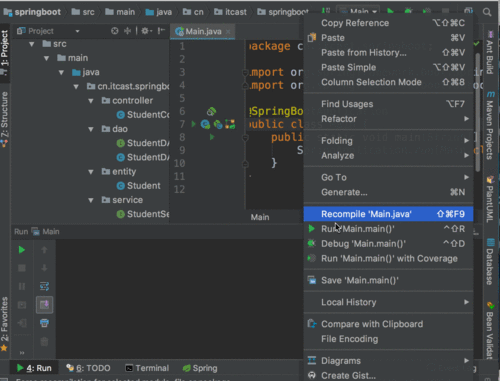Click the Collapse All icon in Project panel
Image resolution: width=500 pixels, height=381 pixels.
pyautogui.click(x=127, y=31)
